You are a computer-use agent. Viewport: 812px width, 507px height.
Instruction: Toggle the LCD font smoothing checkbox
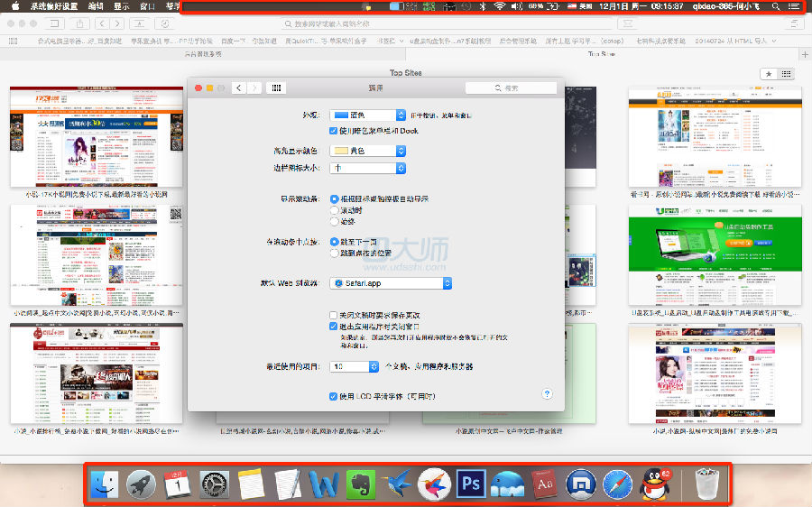(334, 396)
